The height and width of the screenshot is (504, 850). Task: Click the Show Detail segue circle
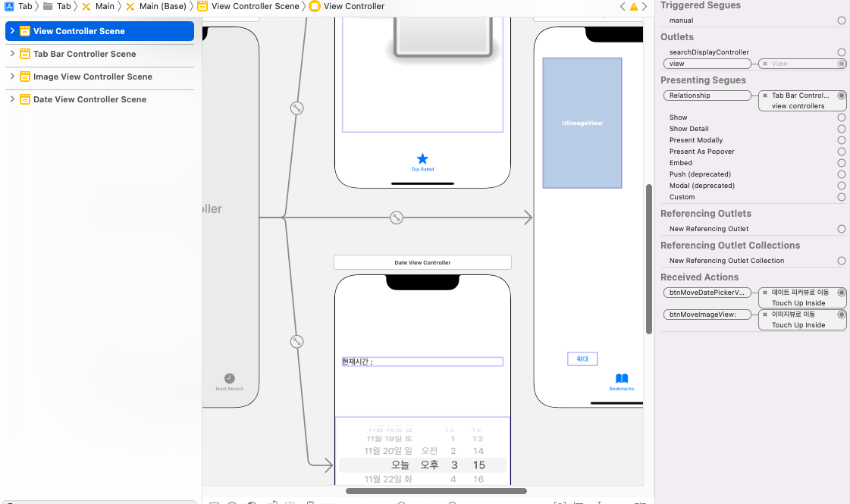point(842,129)
